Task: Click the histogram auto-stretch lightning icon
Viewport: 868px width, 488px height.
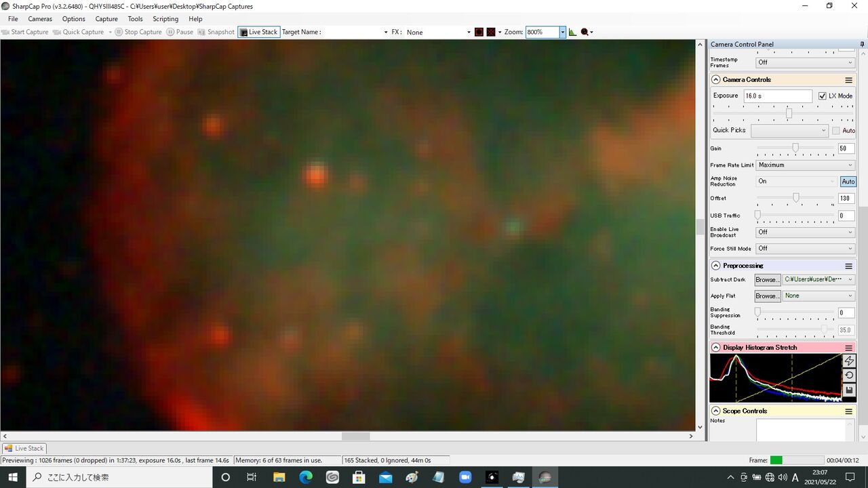Action: click(848, 361)
